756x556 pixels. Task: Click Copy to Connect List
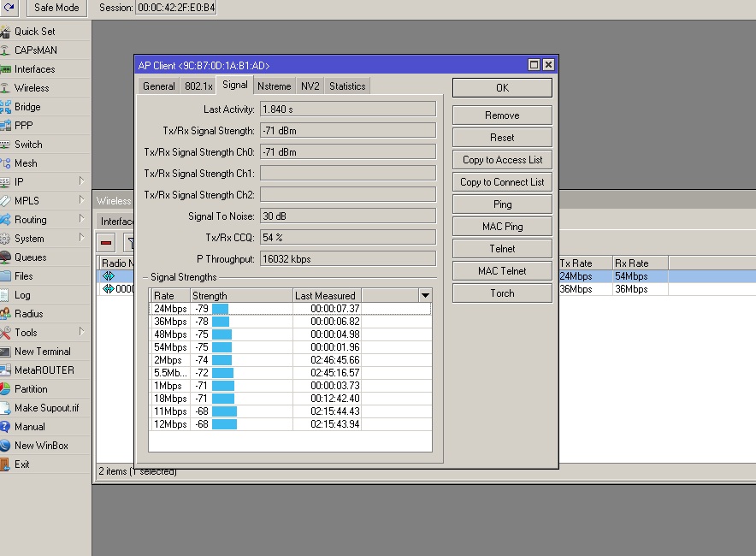tap(502, 182)
